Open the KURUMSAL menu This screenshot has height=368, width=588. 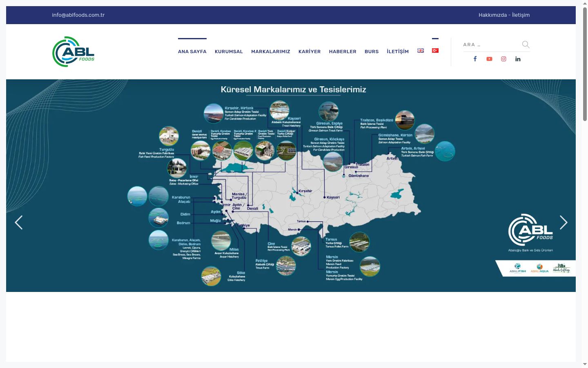229,52
